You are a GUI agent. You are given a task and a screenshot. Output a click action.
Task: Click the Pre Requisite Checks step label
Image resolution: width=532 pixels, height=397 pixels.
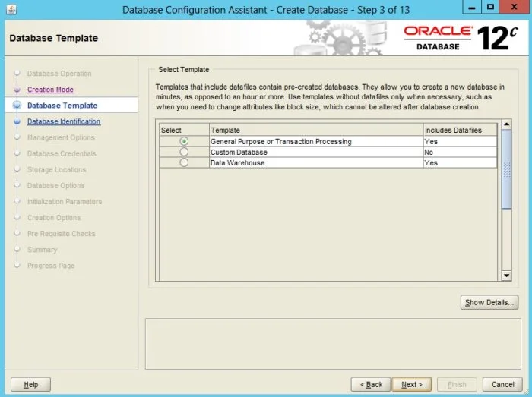click(62, 233)
